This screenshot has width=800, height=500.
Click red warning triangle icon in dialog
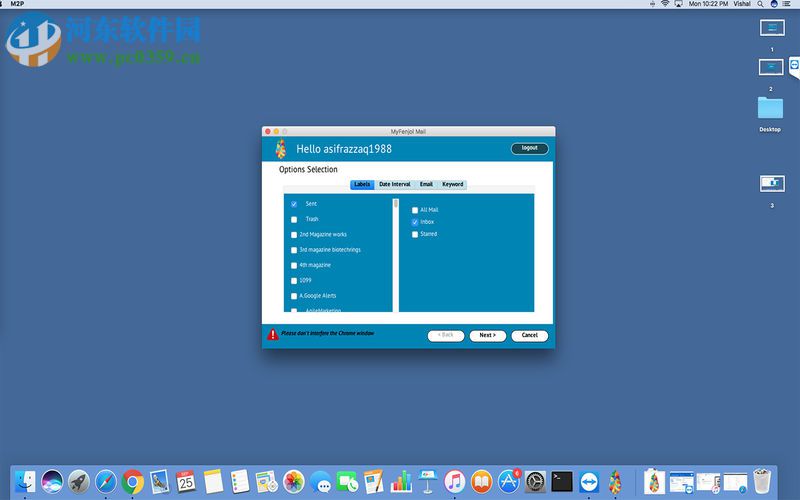(x=273, y=334)
